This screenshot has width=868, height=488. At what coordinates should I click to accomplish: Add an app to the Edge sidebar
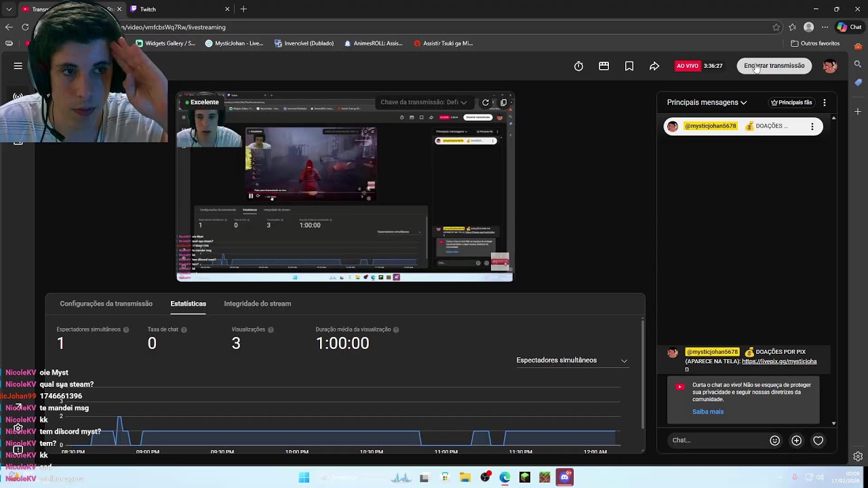[858, 111]
